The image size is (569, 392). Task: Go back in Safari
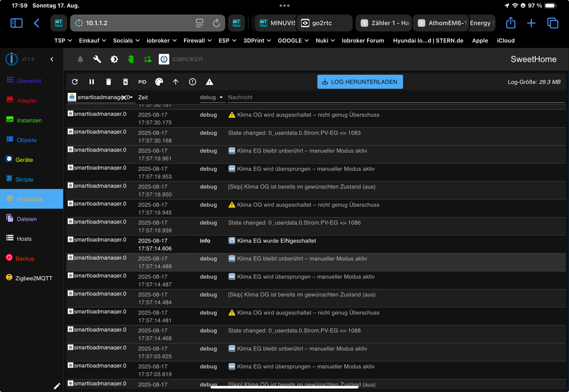(37, 23)
